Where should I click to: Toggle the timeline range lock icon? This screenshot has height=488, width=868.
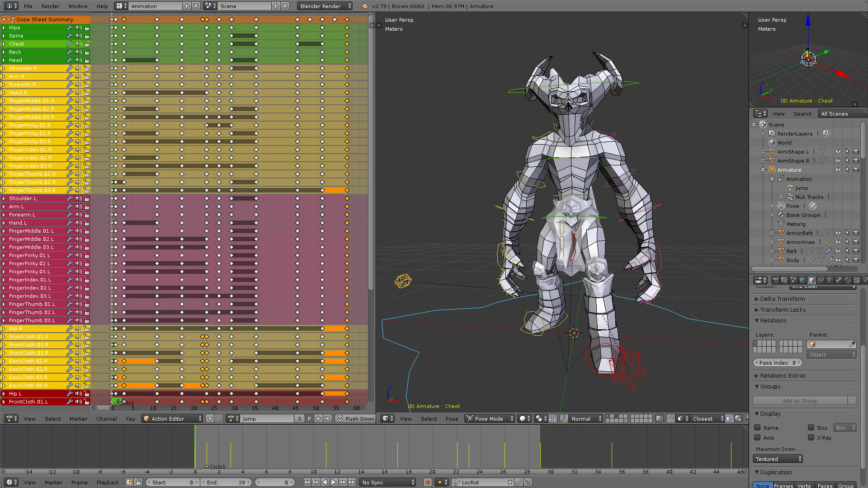tap(139, 483)
